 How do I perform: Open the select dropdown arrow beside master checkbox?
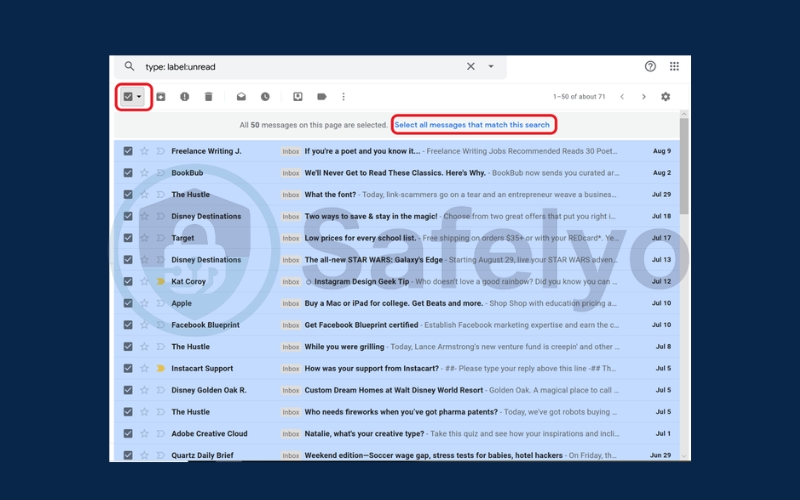[139, 96]
